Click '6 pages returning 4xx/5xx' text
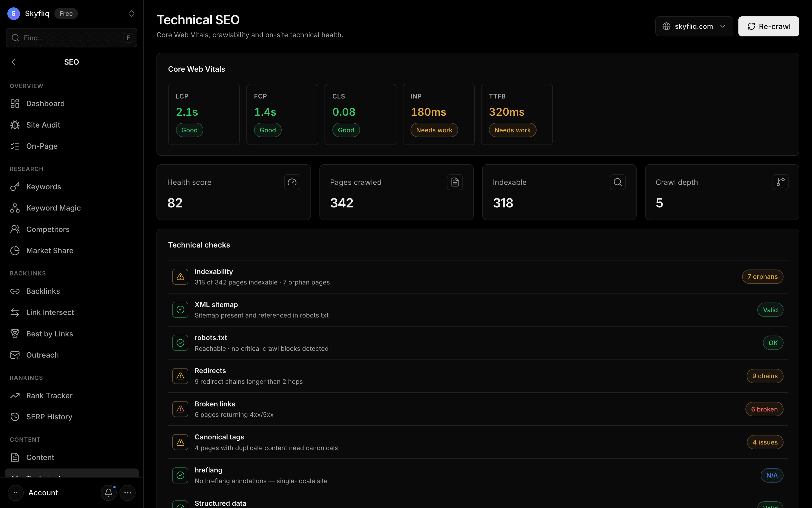The width and height of the screenshot is (812, 508). 234,415
